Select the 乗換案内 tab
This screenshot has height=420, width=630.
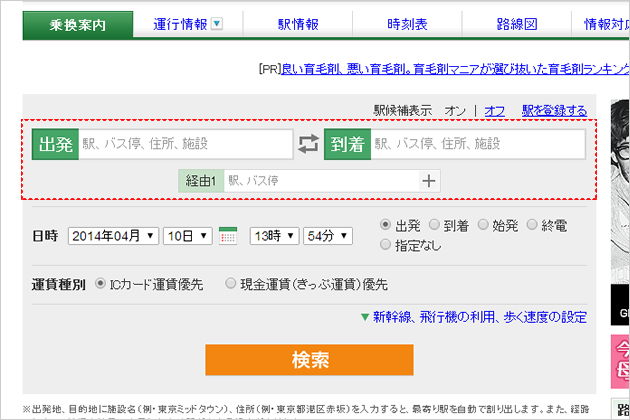(x=78, y=25)
